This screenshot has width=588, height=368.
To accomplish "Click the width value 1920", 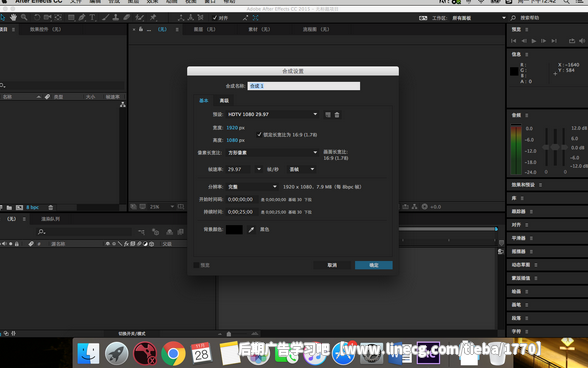I will pos(232,128).
